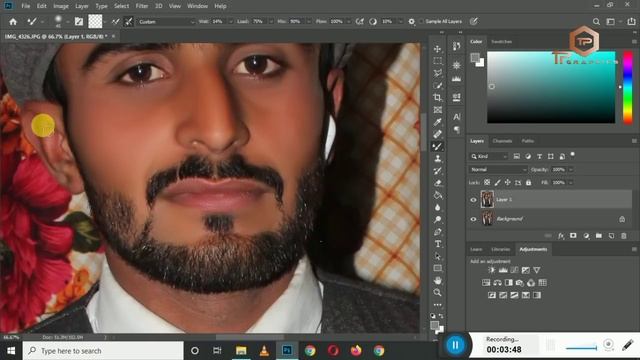Screen dimensions: 640x360
Task: Open the Image menu
Action: 61,6
